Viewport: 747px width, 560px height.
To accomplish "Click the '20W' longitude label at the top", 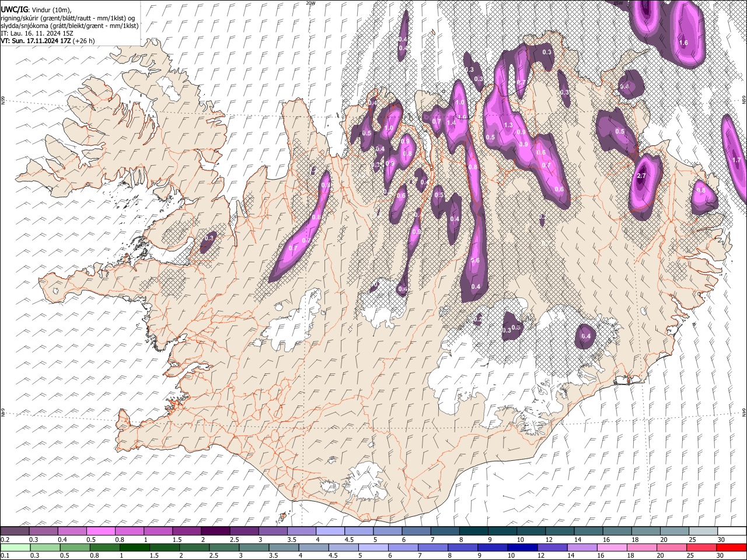I will 310,3.
